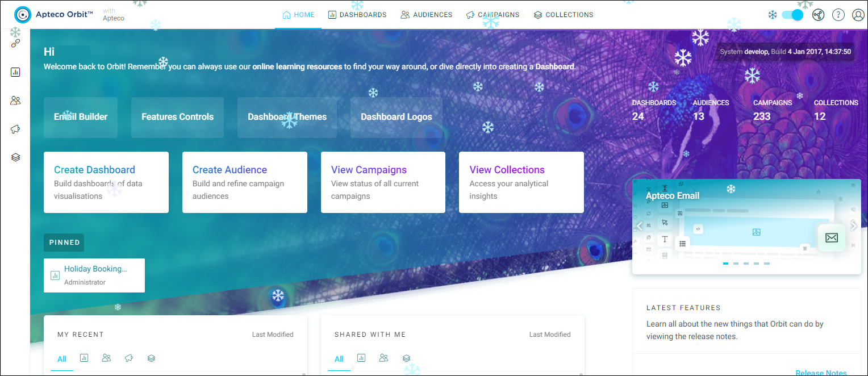The height and width of the screenshot is (376, 868).
Task: Open Collections layers icon in left sidebar
Action: coord(15,157)
